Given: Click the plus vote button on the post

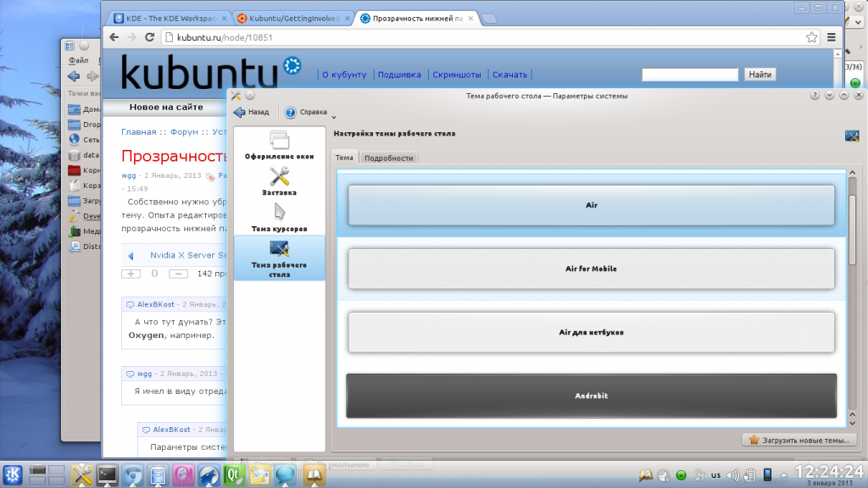Looking at the screenshot, I should 131,274.
